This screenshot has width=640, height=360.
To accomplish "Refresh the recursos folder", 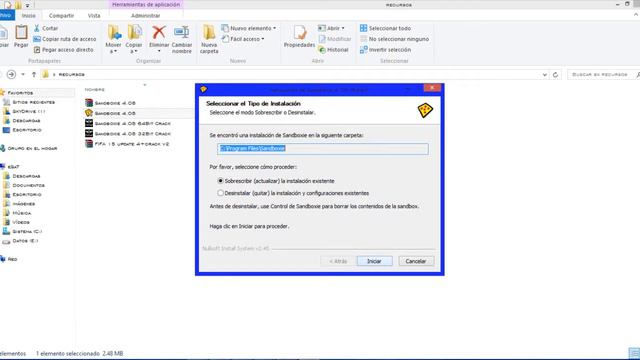I will point(555,75).
